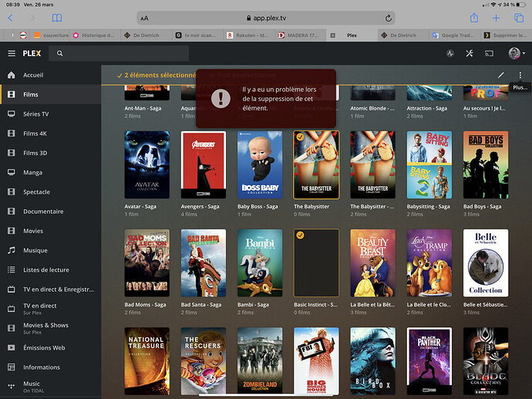The height and width of the screenshot is (399, 532).
Task: Open the Plus three-dot menu
Action: (x=520, y=75)
